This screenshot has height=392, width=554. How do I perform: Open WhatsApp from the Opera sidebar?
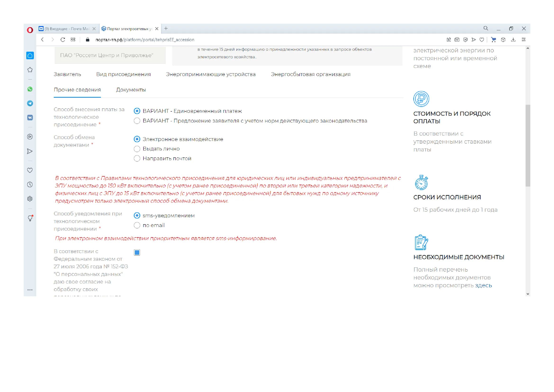pos(30,89)
